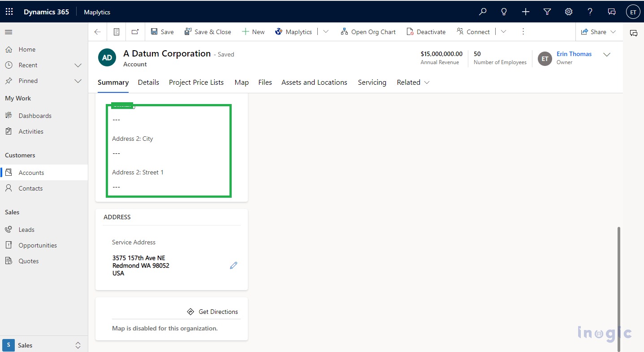Switch to the Servicing tab
644x352 pixels.
[x=372, y=83]
